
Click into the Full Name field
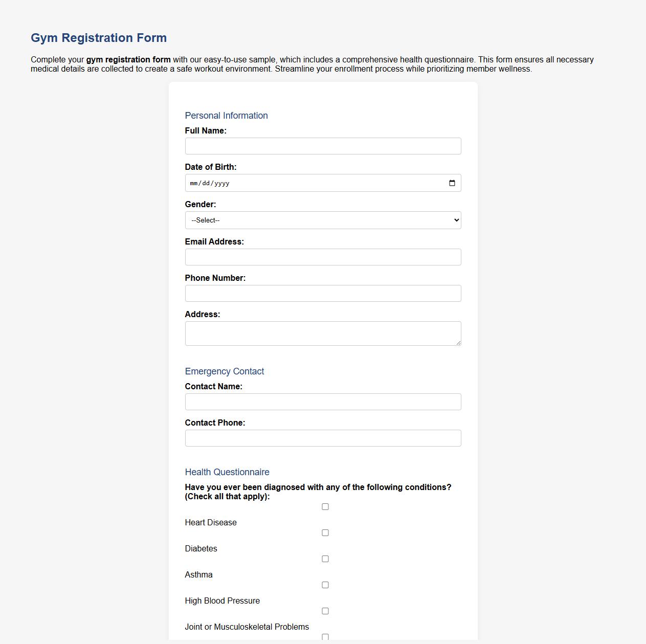pyautogui.click(x=323, y=146)
